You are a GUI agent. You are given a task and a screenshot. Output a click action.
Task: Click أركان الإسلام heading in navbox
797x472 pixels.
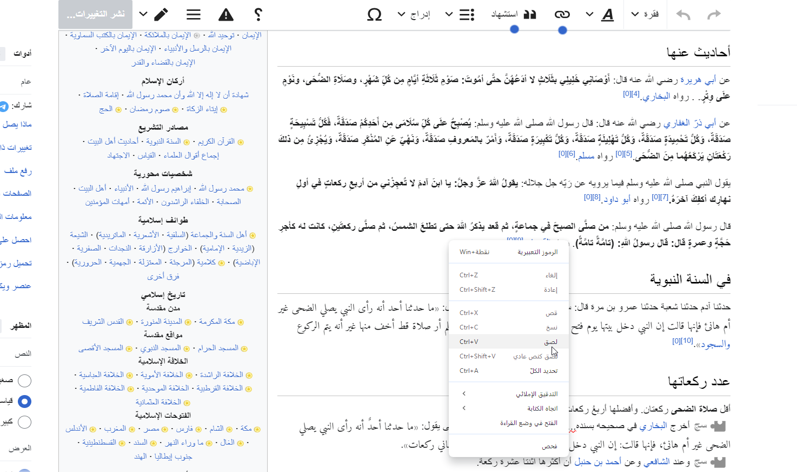163,81
